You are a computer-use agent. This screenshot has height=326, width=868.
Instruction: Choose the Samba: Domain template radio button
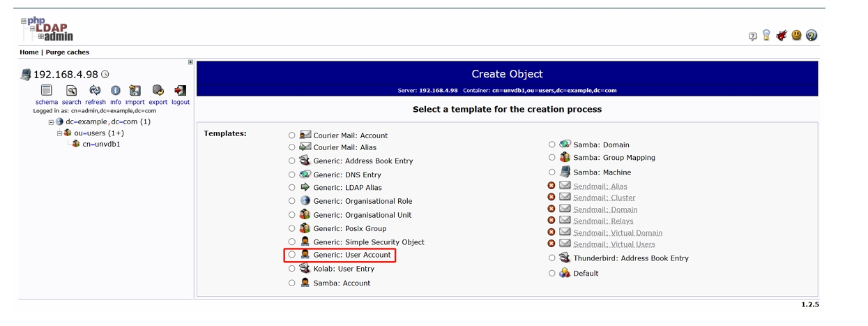pos(552,145)
